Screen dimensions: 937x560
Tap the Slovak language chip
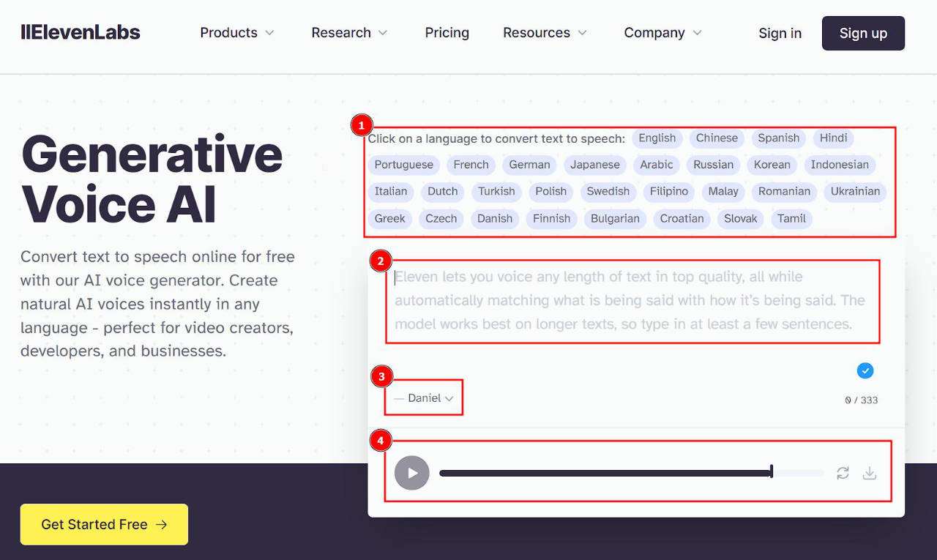pyautogui.click(x=741, y=219)
